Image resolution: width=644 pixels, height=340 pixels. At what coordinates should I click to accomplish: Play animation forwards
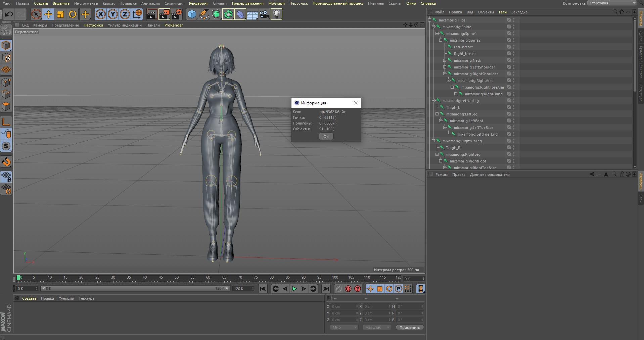(x=294, y=289)
